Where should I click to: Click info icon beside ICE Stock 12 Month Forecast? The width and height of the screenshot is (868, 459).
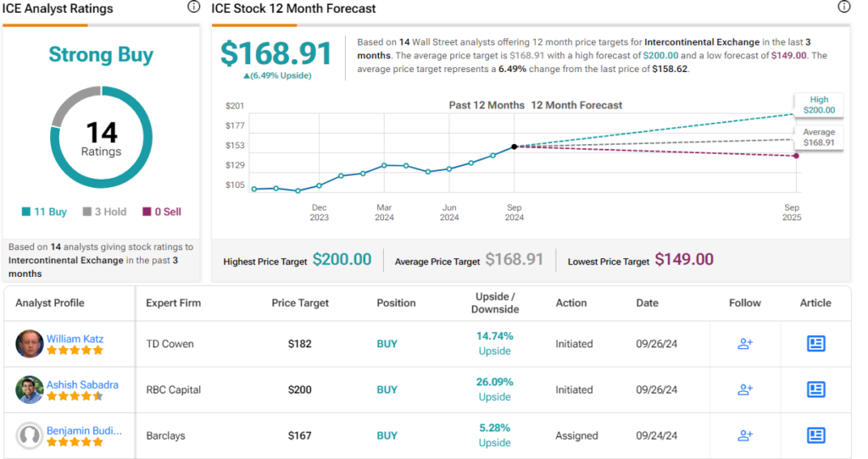tap(843, 7)
